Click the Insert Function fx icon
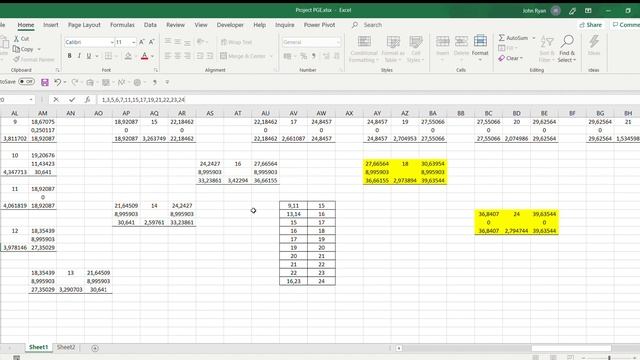 click(x=87, y=100)
